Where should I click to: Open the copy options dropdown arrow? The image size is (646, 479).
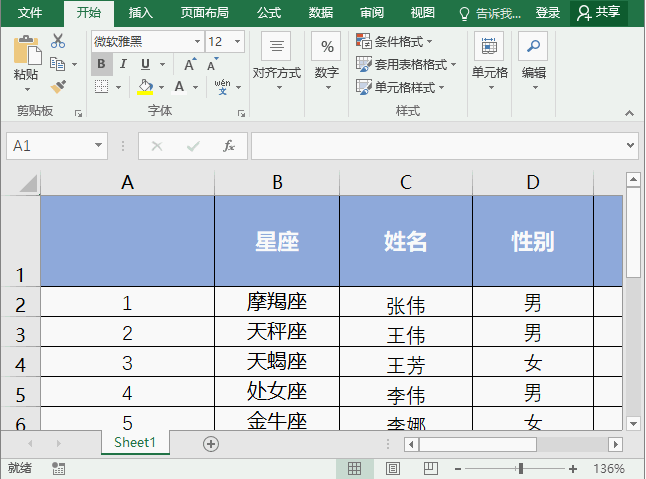tap(75, 64)
